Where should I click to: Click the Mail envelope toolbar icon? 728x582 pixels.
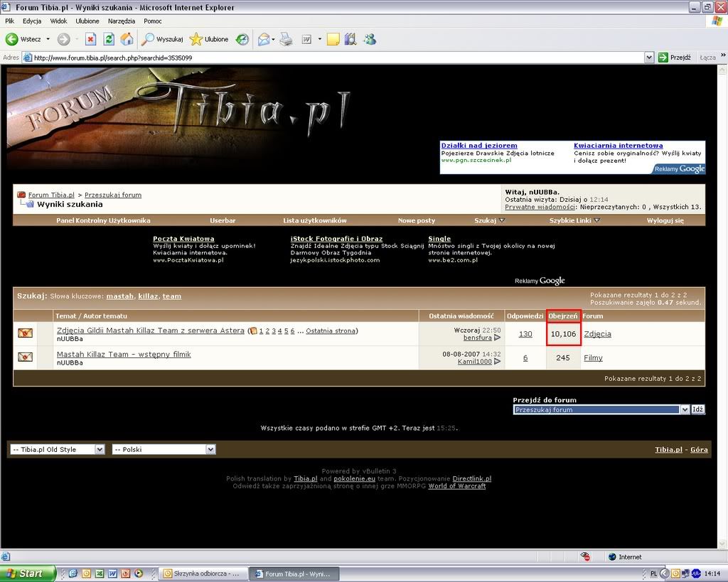pyautogui.click(x=264, y=40)
